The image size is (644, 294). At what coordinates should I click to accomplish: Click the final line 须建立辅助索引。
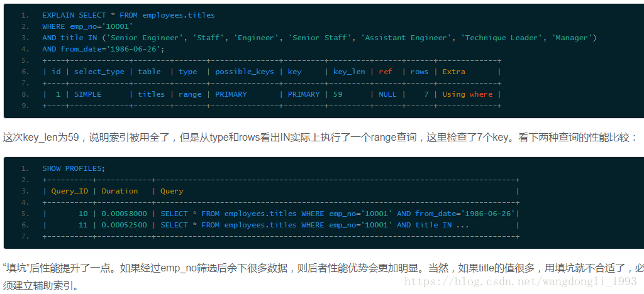tap(40, 285)
